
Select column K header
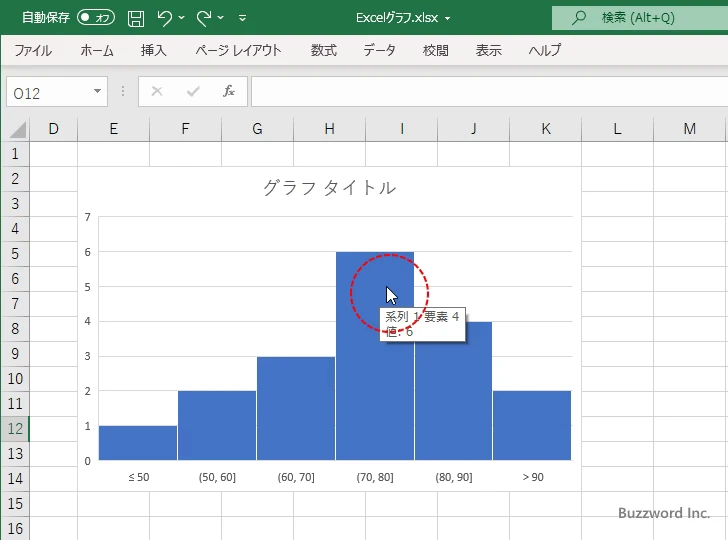(x=546, y=129)
